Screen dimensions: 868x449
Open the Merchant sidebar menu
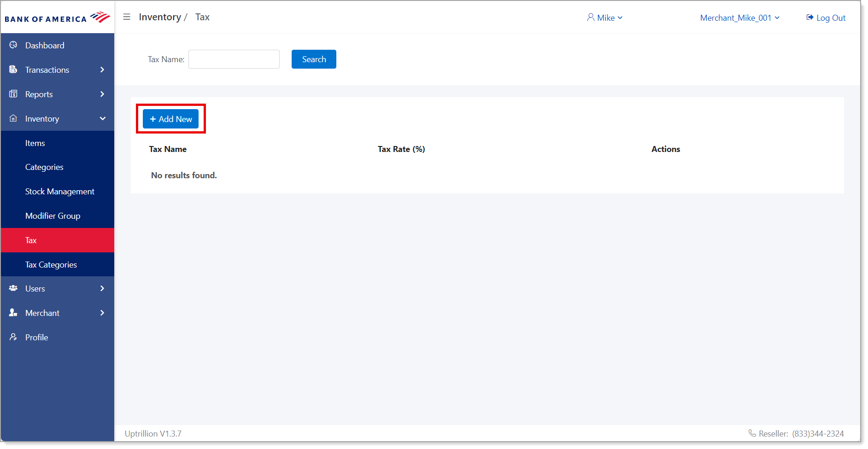click(58, 313)
